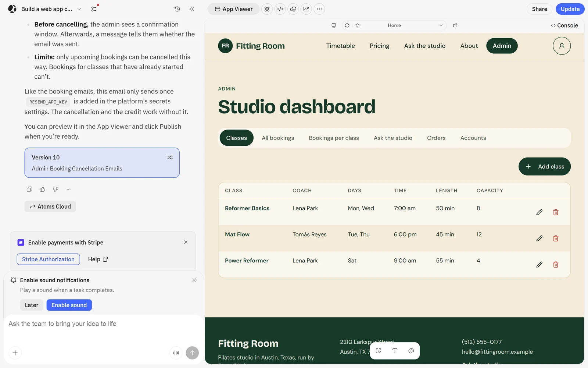The width and height of the screenshot is (588, 368).
Task: Collapse the chat panel with double chevron
Action: [192, 9]
